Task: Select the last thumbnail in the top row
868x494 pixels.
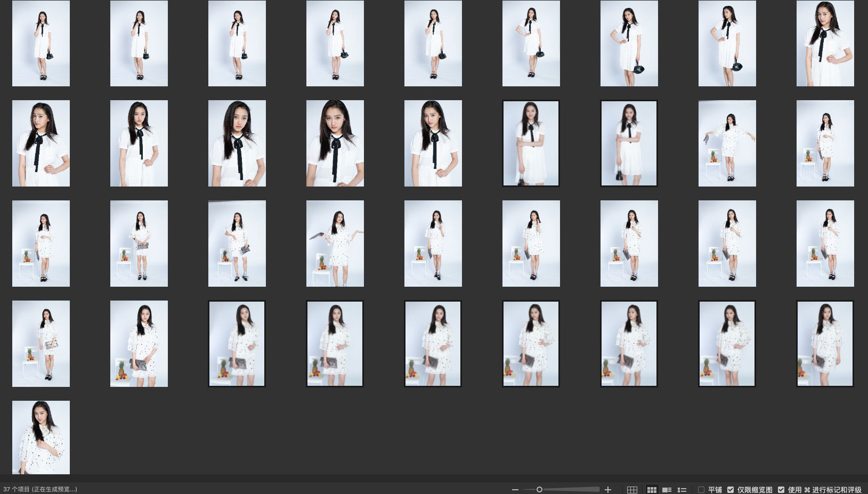Action: tap(825, 43)
